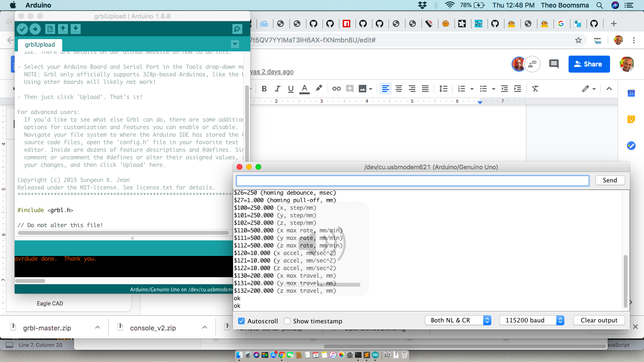Select the grblUpload sketch tab
Screen dimensions: 644x362
click(39, 45)
